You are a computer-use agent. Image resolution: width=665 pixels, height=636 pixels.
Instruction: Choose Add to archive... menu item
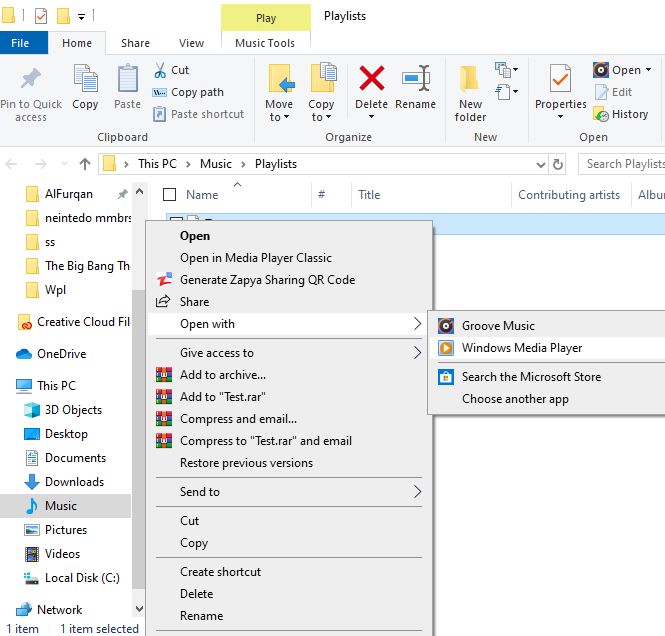(x=290, y=375)
